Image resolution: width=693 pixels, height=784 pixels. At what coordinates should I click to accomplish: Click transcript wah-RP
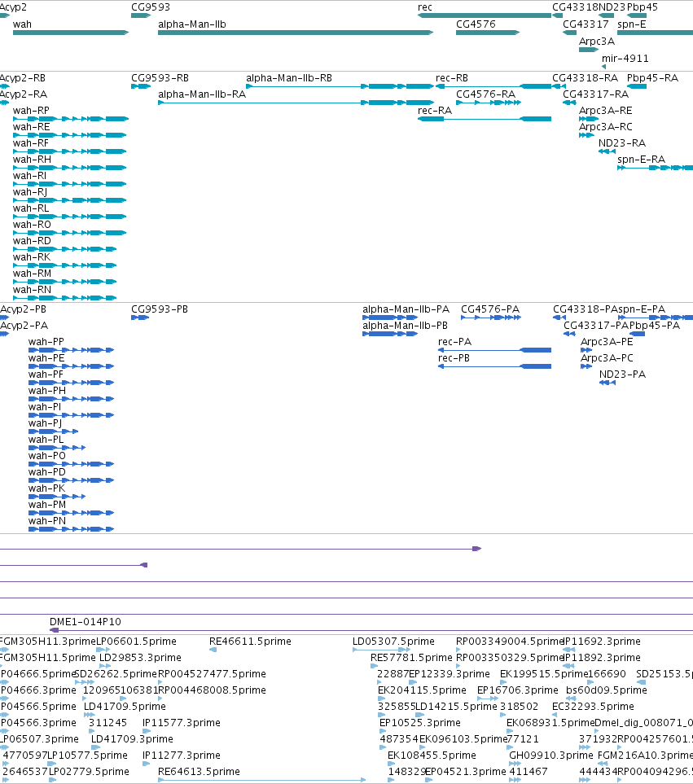pyautogui.click(x=71, y=119)
